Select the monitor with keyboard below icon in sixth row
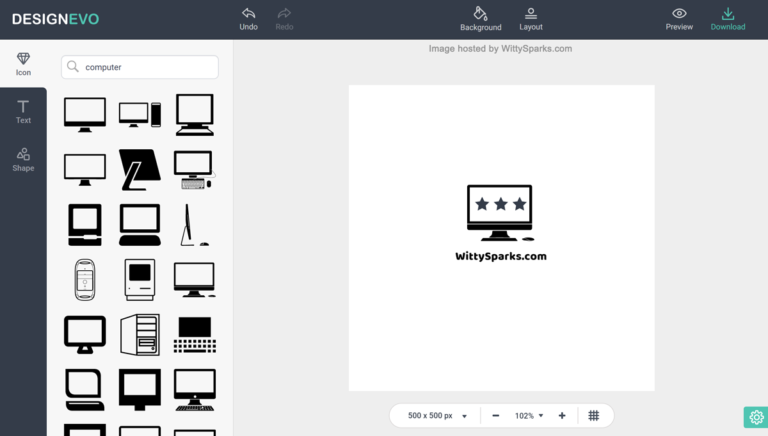The image size is (768, 436). point(194,390)
